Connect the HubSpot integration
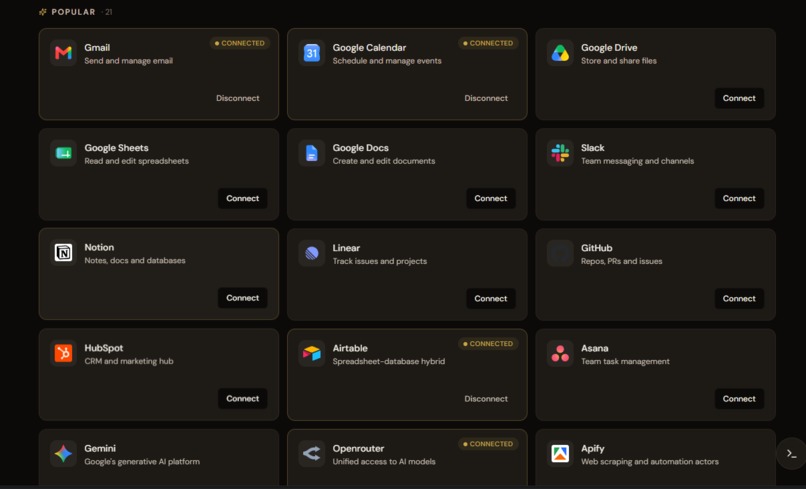 [243, 399]
